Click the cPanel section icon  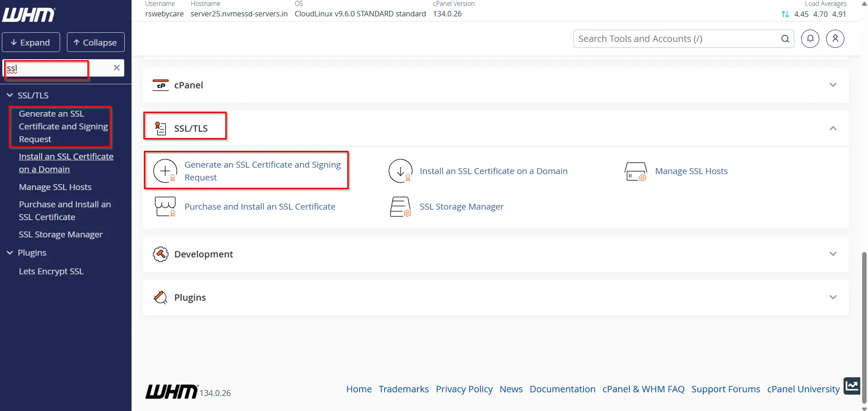[161, 85]
